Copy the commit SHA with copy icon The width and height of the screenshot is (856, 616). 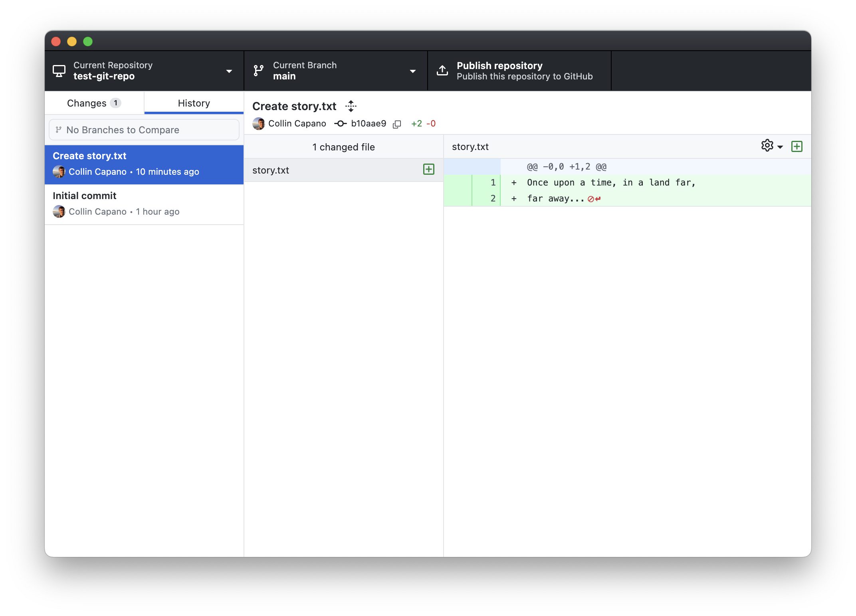[x=397, y=124]
